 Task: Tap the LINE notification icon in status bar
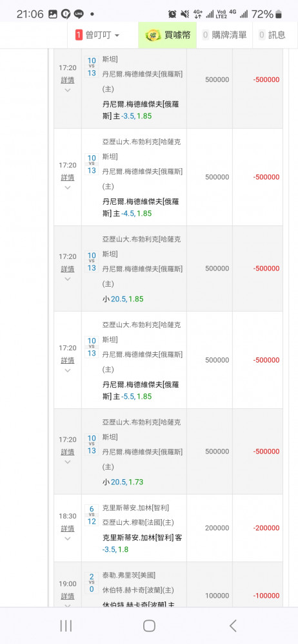point(79,14)
